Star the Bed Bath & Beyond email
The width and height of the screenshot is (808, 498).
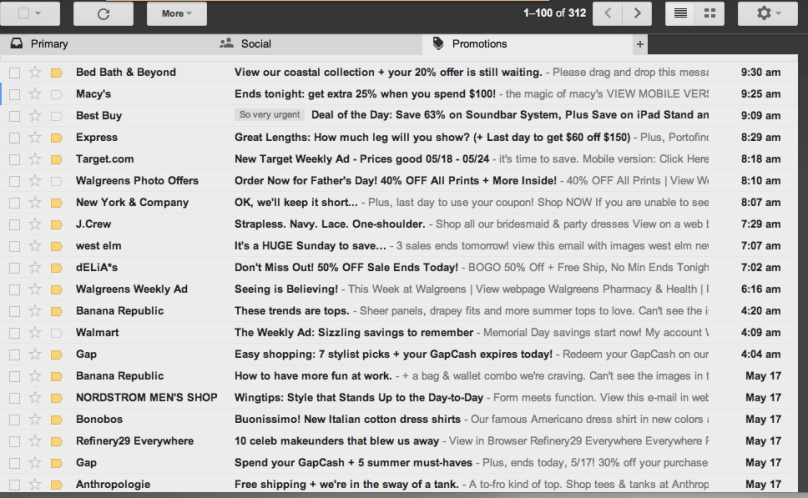35,72
